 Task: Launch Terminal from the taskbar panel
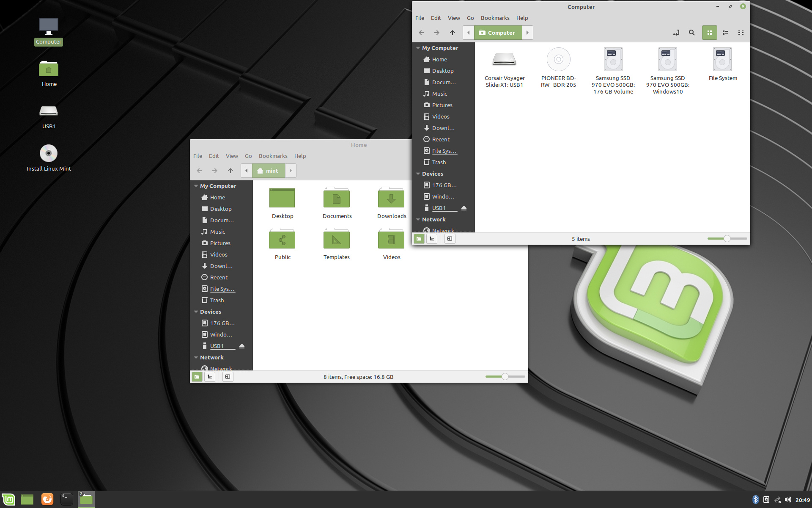coord(66,499)
